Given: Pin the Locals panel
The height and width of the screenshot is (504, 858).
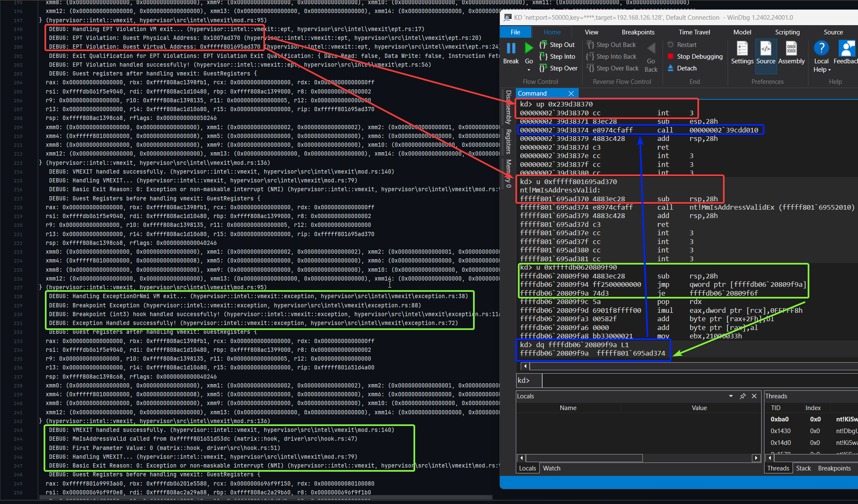Looking at the screenshot, I should pyautogui.click(x=743, y=396).
